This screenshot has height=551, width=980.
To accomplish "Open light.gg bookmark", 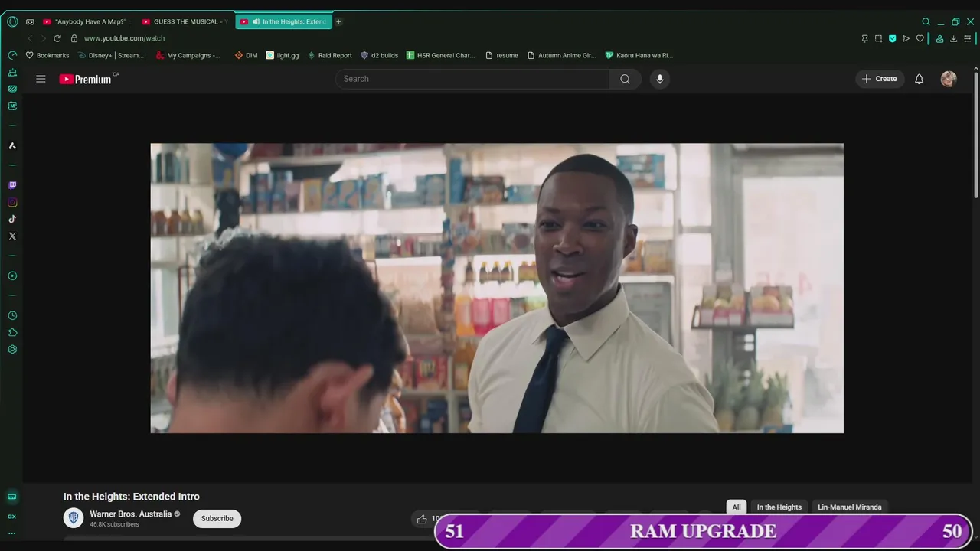I will pyautogui.click(x=283, y=55).
